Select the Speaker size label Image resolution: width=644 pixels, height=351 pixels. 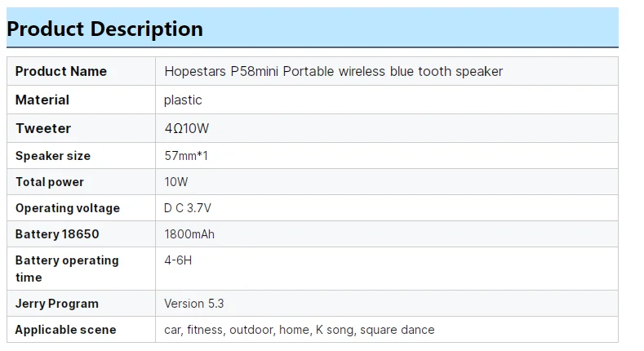pos(53,156)
